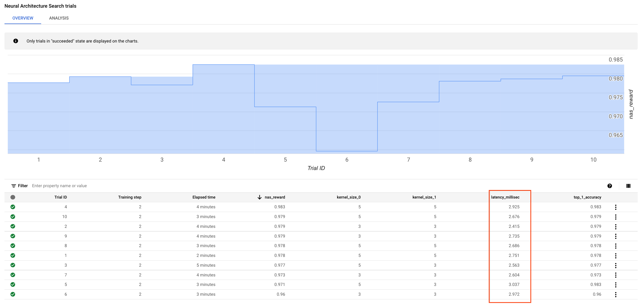Click the succeeded status icon for trial 3
Image resolution: width=644 pixels, height=306 pixels.
point(13,265)
